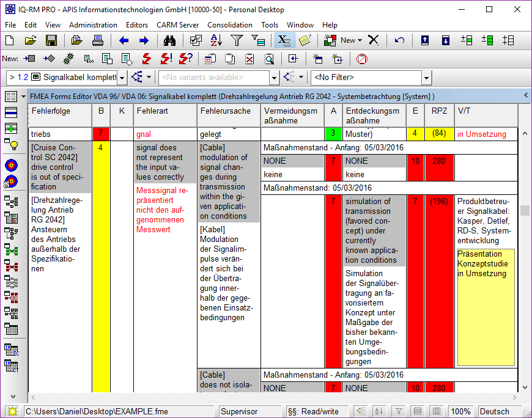Image resolution: width=532 pixels, height=418 pixels.
Task: Click the large funnel filter icon
Action: [237, 41]
